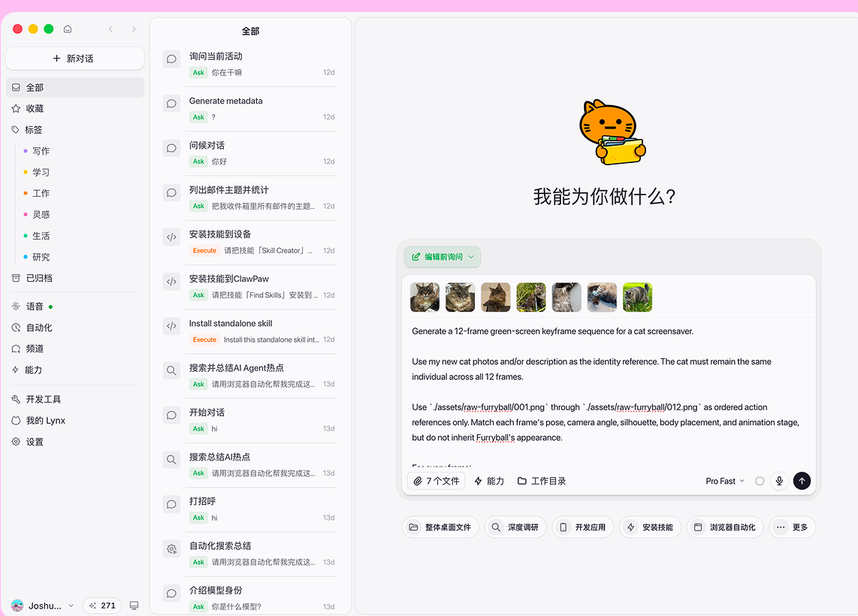Click the fourth attached cat photo on grass
Screen dimensions: 858x616
530,297
